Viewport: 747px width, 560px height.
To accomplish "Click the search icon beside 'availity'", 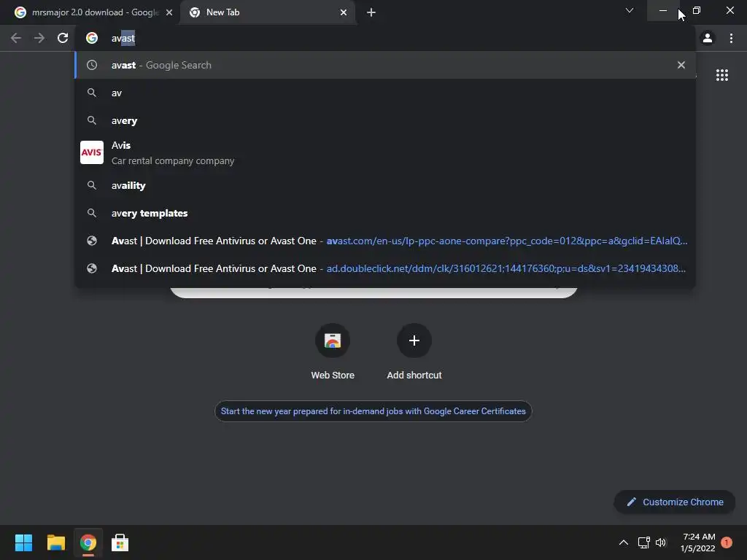I will 92,185.
